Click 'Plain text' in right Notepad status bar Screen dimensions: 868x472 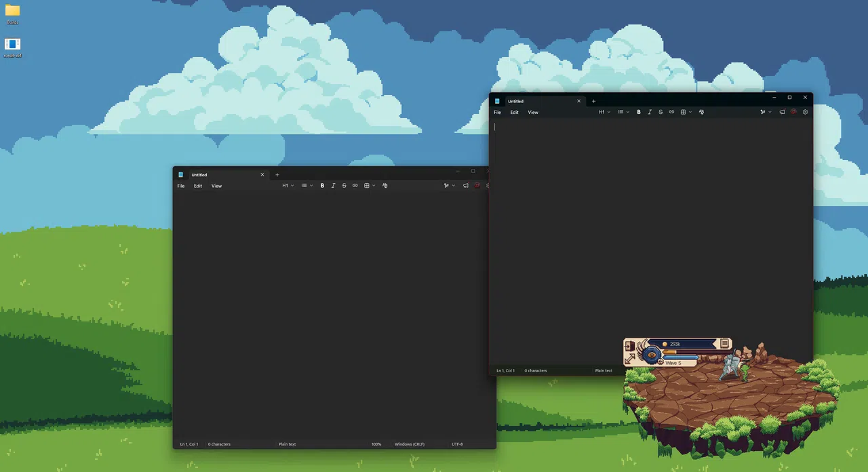click(x=604, y=370)
